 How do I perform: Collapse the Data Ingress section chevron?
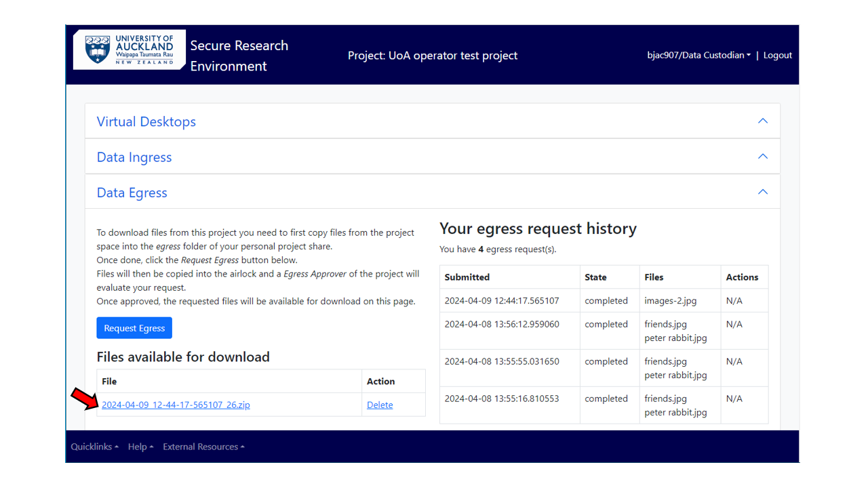click(x=763, y=156)
